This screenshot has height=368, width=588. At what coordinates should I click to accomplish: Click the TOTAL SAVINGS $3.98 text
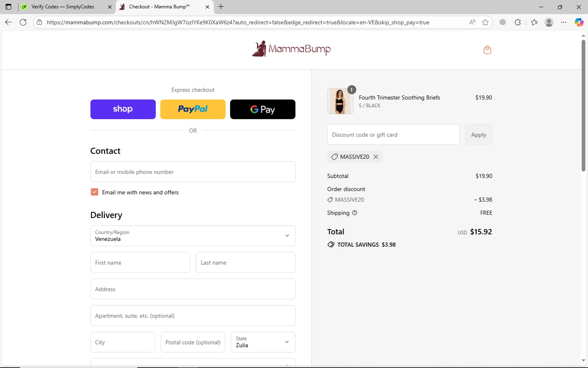click(x=367, y=244)
